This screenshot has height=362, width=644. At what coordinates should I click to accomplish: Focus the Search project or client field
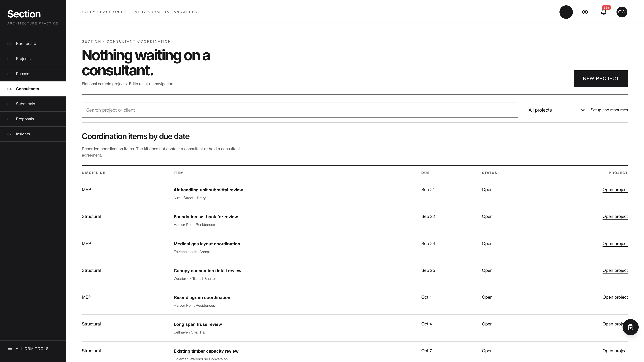(x=300, y=110)
